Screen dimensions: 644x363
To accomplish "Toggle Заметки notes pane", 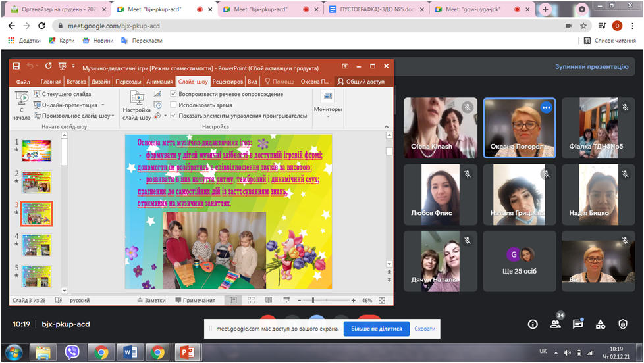I will tap(151, 301).
